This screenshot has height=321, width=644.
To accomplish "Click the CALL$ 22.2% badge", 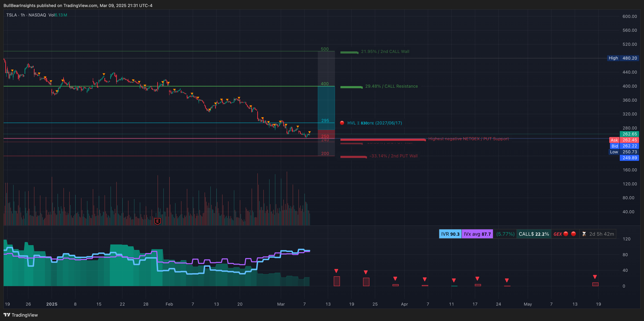I will coord(534,234).
